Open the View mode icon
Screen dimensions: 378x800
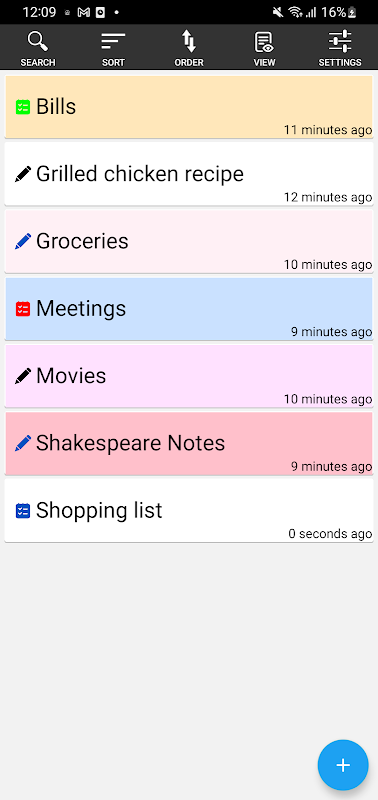pyautogui.click(x=264, y=41)
